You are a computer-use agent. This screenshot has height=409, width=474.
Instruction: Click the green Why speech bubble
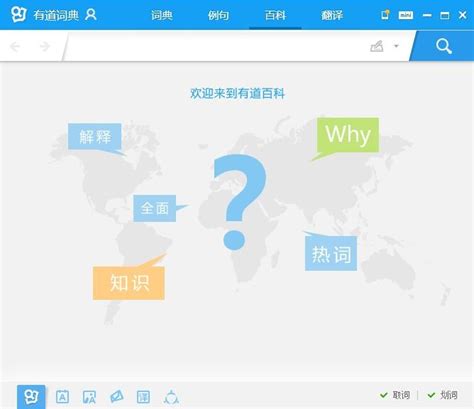point(348,135)
